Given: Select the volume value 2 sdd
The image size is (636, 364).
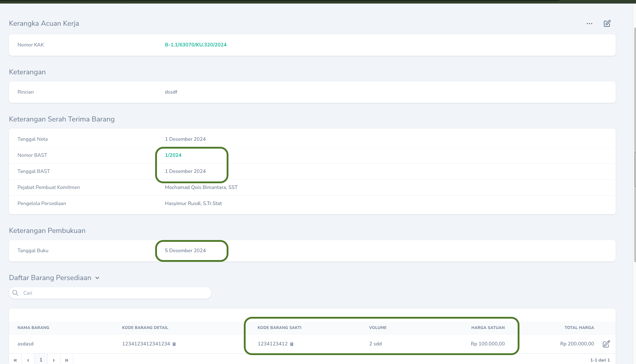Looking at the screenshot, I should point(375,344).
